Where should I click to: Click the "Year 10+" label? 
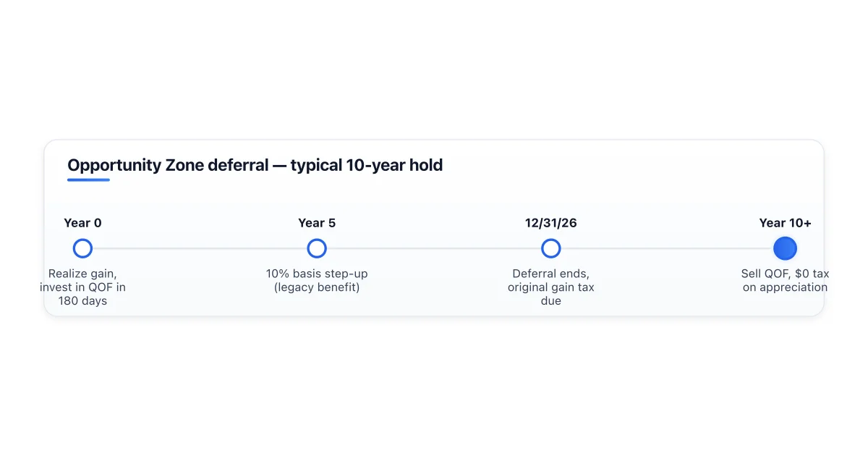point(785,223)
